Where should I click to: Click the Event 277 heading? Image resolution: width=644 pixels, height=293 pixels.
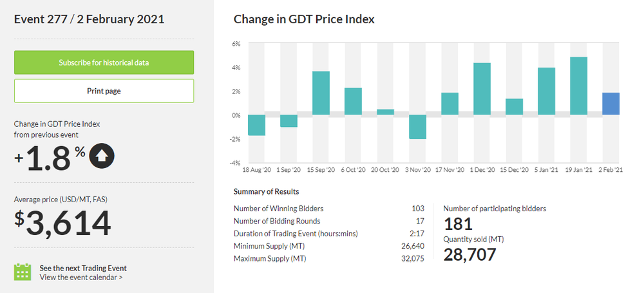tap(89, 19)
